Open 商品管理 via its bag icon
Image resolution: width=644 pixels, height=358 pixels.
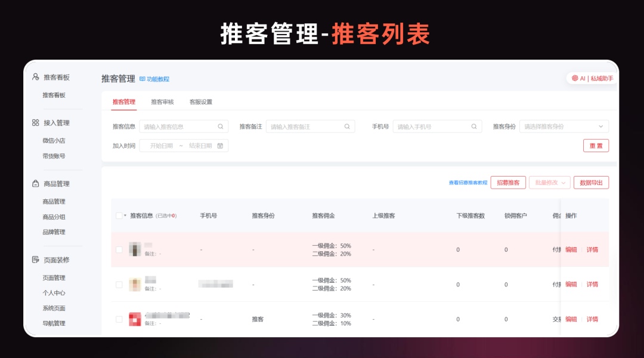point(35,183)
